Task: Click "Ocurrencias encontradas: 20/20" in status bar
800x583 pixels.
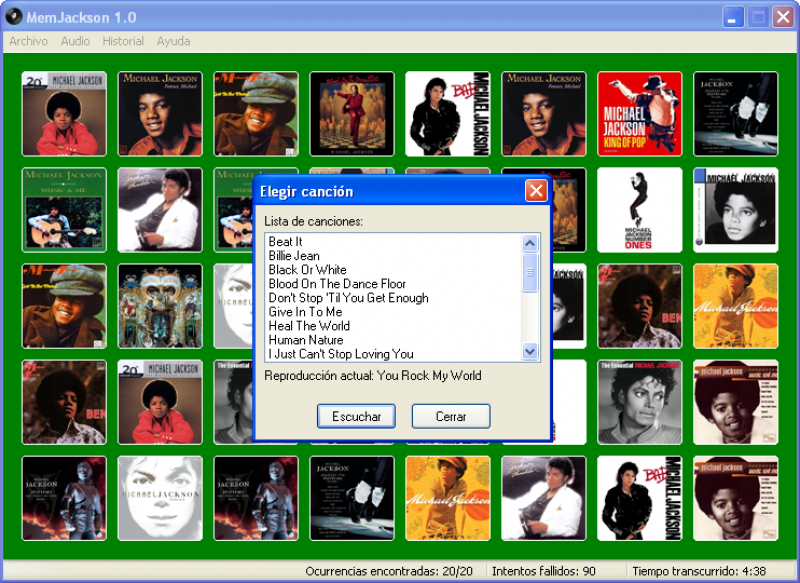Action: click(389, 571)
